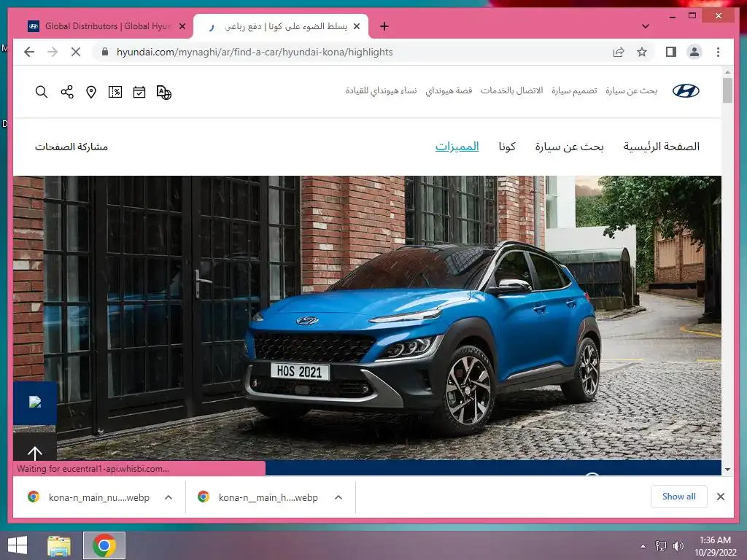Click the page vertical scrollbar thumb
This screenshot has height=560, width=747.
(x=727, y=90)
